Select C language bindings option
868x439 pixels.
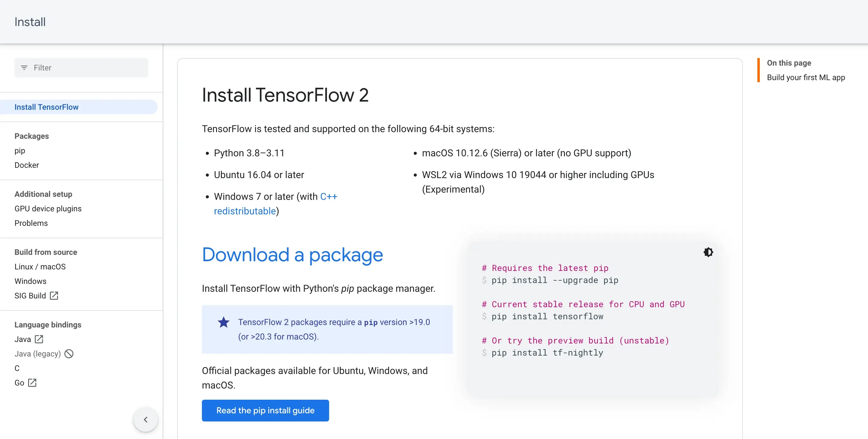pyautogui.click(x=17, y=368)
